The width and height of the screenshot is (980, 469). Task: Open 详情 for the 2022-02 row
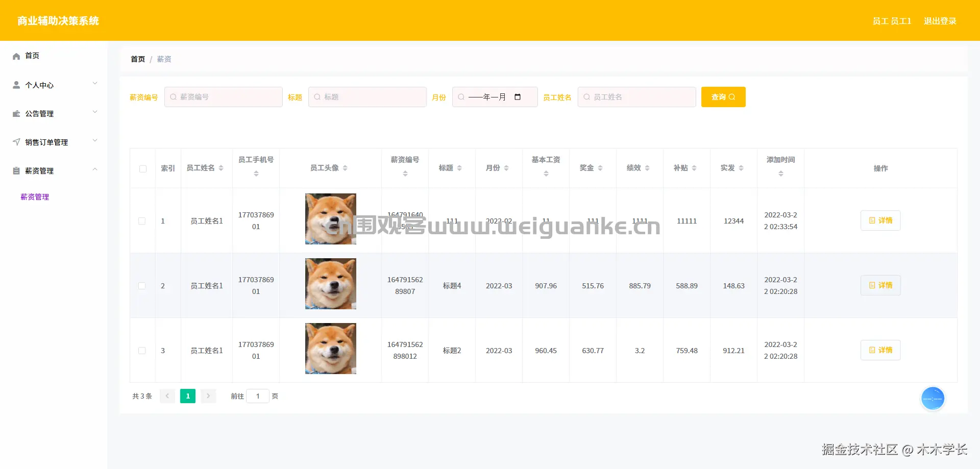(x=880, y=220)
